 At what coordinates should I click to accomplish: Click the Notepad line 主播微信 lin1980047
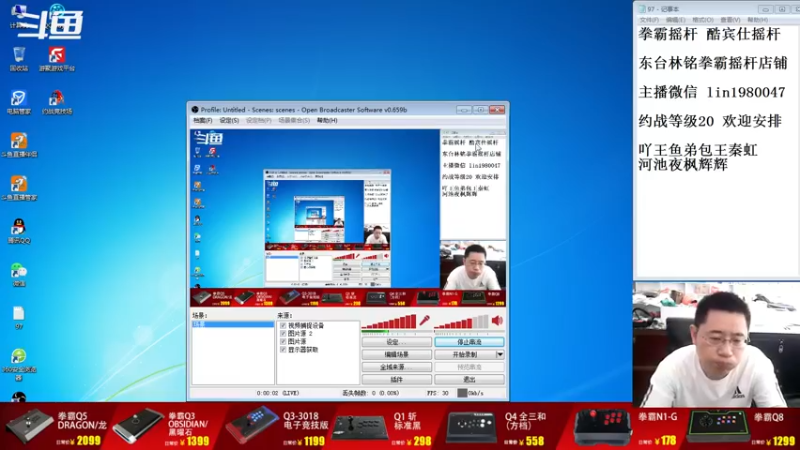pyautogui.click(x=712, y=92)
